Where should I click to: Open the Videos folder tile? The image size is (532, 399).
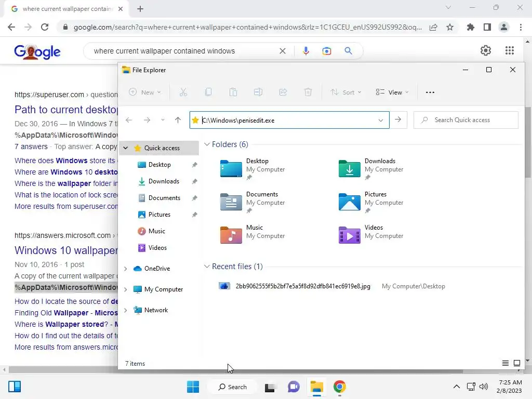(371, 234)
